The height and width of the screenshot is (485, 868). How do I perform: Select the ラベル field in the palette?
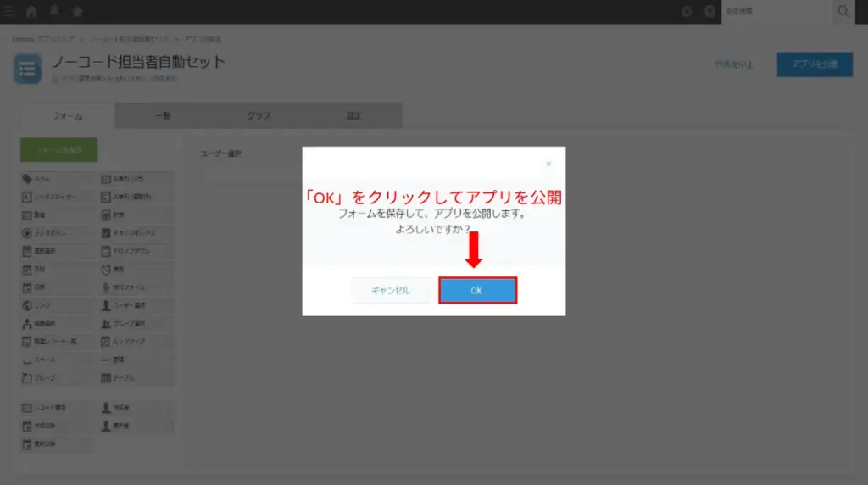tap(58, 179)
